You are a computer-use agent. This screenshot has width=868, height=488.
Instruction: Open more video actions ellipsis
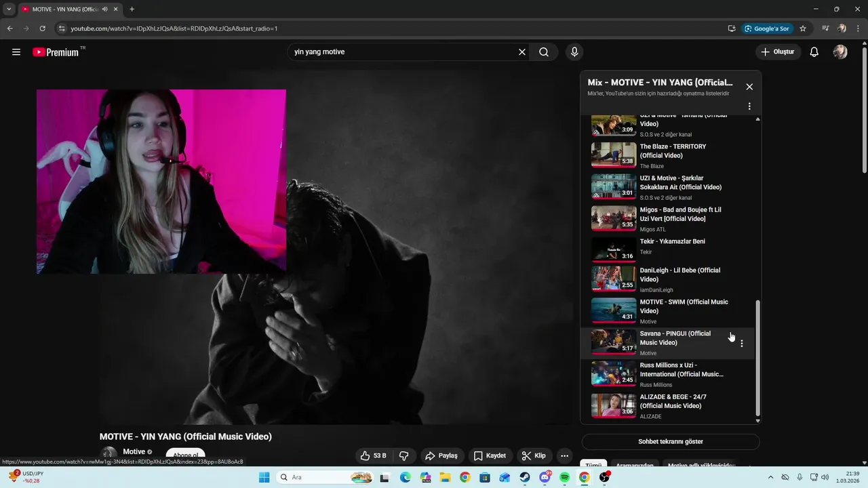[564, 455]
